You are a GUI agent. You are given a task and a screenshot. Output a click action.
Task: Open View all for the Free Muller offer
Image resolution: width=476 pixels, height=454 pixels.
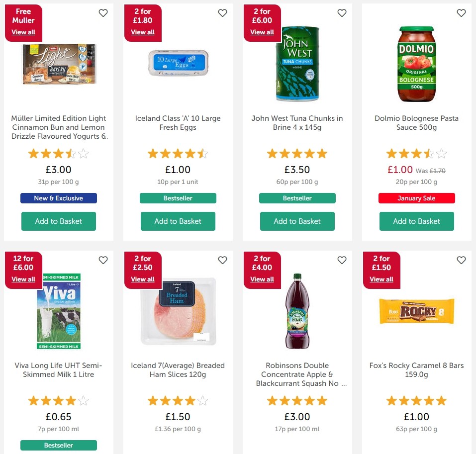[23, 32]
